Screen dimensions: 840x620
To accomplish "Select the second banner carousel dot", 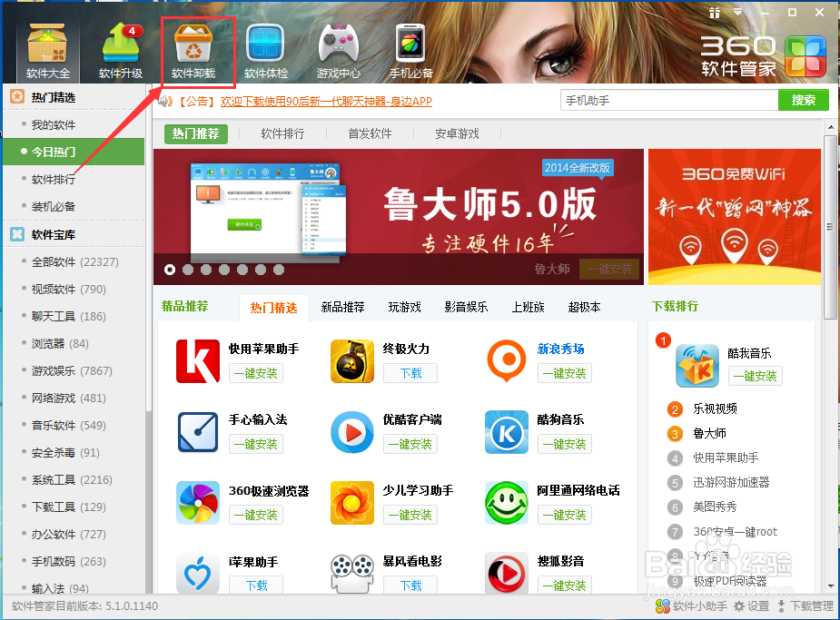I will coord(188,270).
